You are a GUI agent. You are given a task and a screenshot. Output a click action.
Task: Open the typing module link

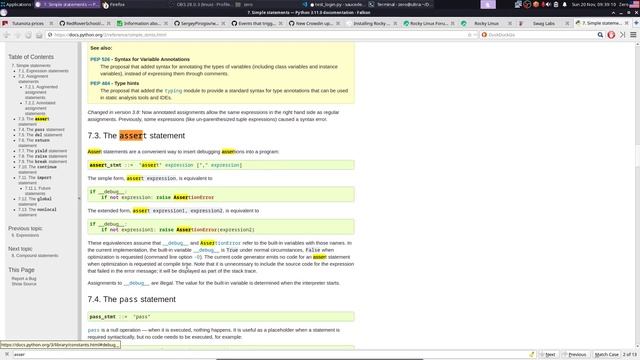coord(173,91)
